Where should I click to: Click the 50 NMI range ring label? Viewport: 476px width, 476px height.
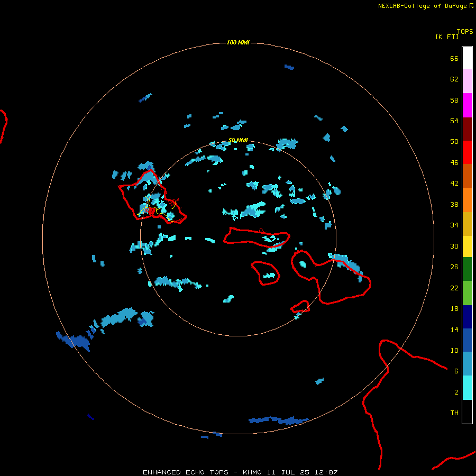pyautogui.click(x=238, y=140)
